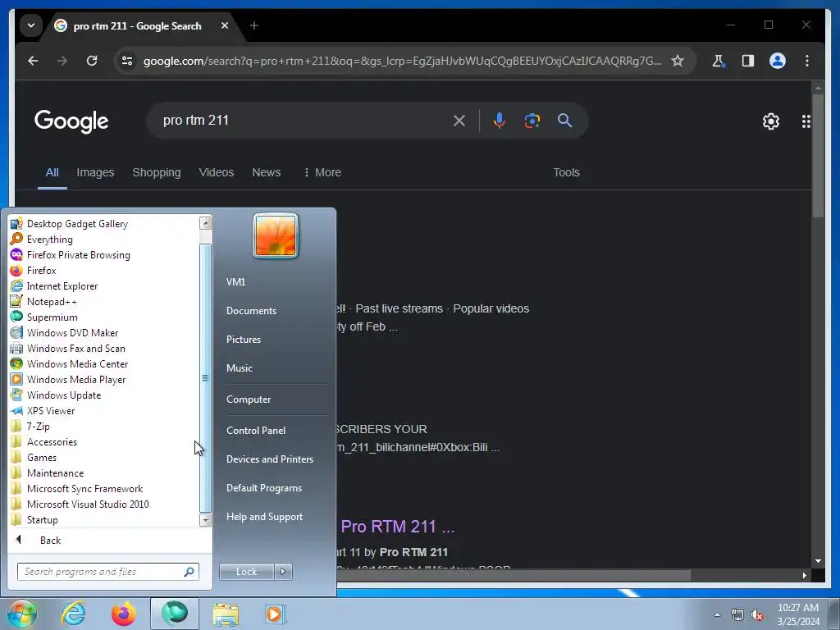Lock the computer
Image resolution: width=840 pixels, height=630 pixels.
pyautogui.click(x=246, y=572)
